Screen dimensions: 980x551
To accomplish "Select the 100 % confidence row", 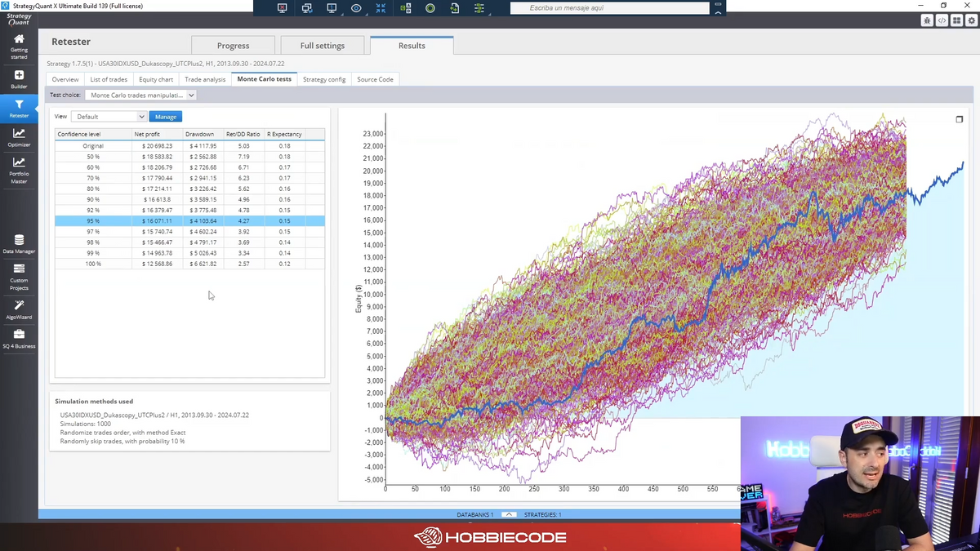I will click(x=189, y=264).
